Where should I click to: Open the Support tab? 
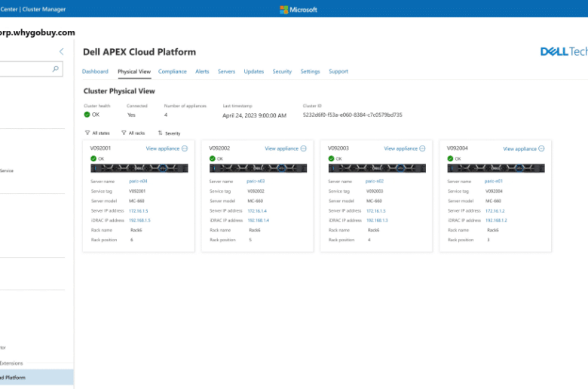338,72
